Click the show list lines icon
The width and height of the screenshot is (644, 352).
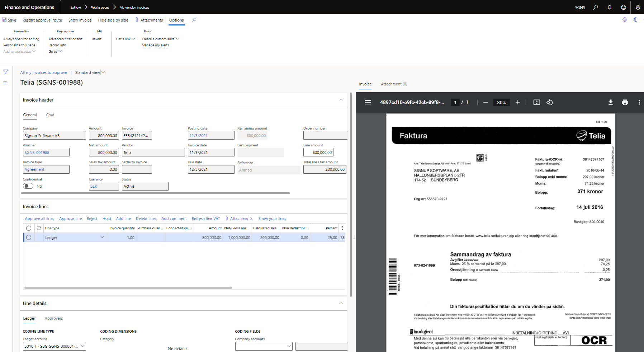click(5, 83)
